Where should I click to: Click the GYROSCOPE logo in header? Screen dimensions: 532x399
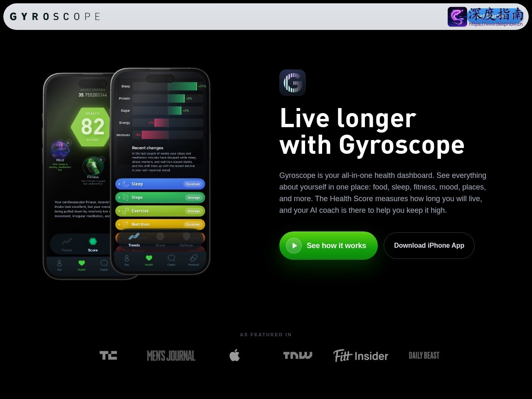point(55,17)
